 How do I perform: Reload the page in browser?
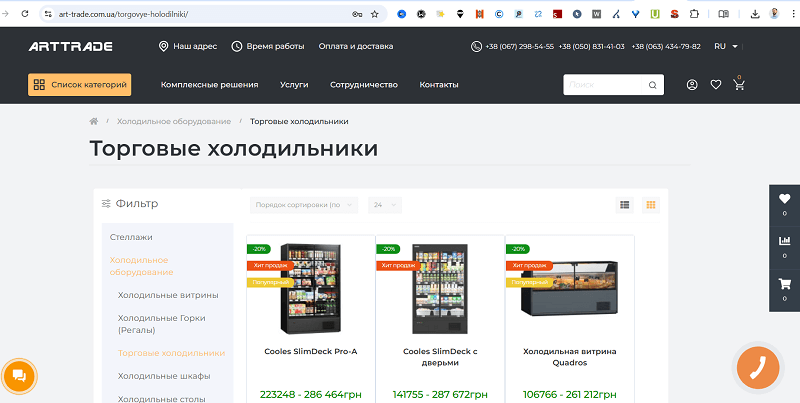[24, 14]
